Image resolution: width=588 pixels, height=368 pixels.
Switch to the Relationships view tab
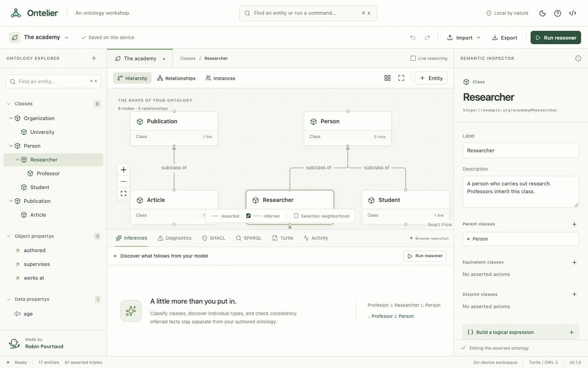point(176,78)
